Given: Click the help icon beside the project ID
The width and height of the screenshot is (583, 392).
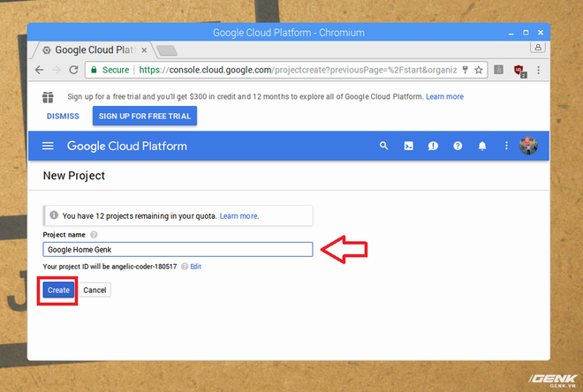Looking at the screenshot, I should [185, 267].
